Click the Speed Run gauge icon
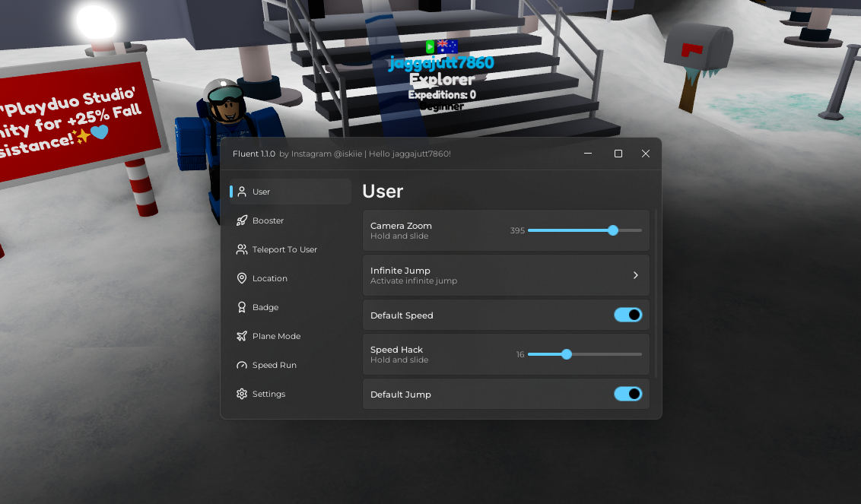 coord(242,365)
